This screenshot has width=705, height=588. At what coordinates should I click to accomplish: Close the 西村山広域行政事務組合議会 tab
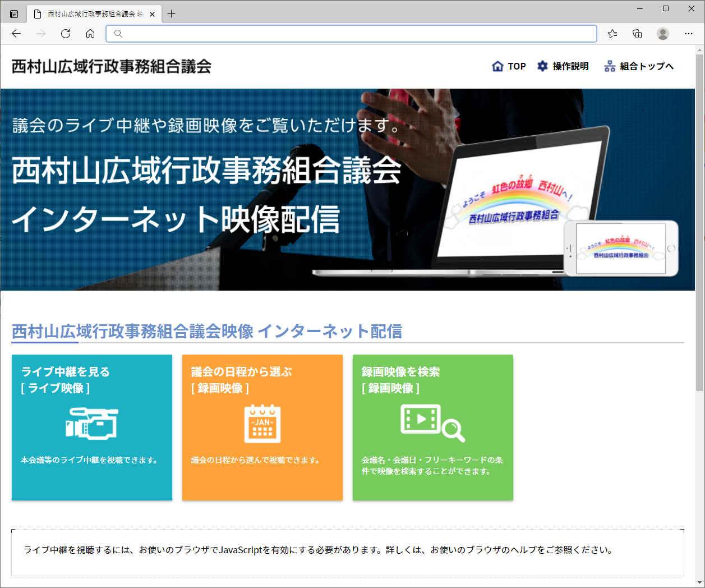point(152,14)
